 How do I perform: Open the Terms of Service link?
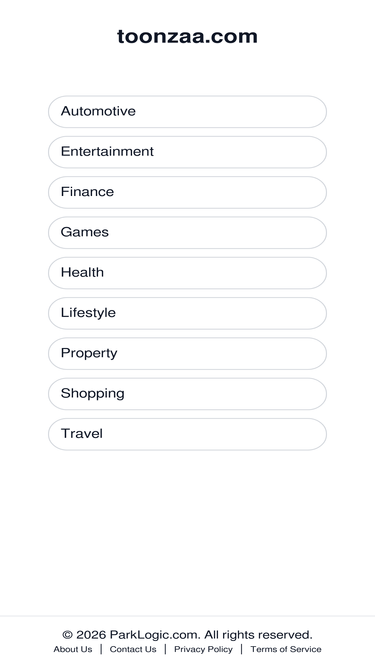pos(286,649)
